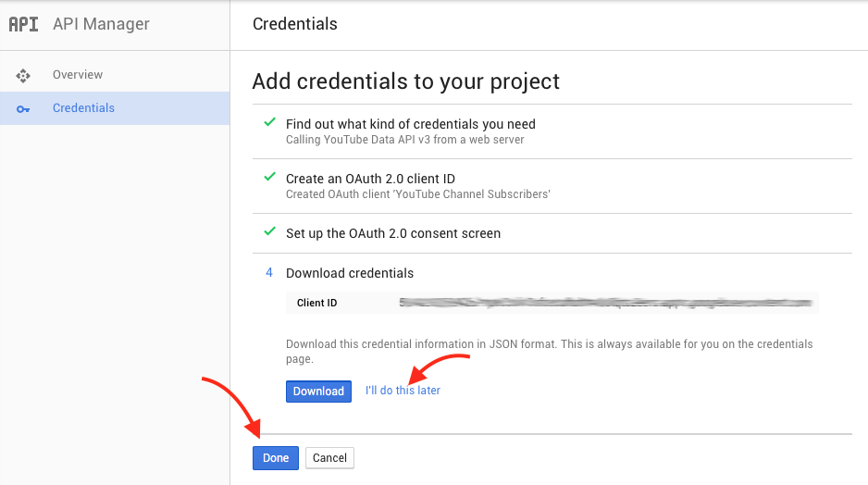Click the Credentials key icon
Screen dimensions: 868x485
23,109
